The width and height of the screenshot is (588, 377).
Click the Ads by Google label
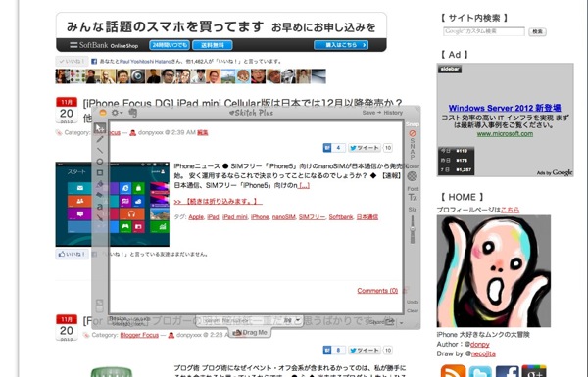(555, 172)
